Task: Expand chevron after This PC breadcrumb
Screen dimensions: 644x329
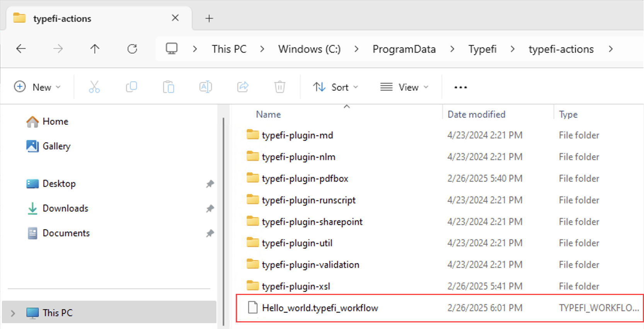Action: pyautogui.click(x=262, y=49)
